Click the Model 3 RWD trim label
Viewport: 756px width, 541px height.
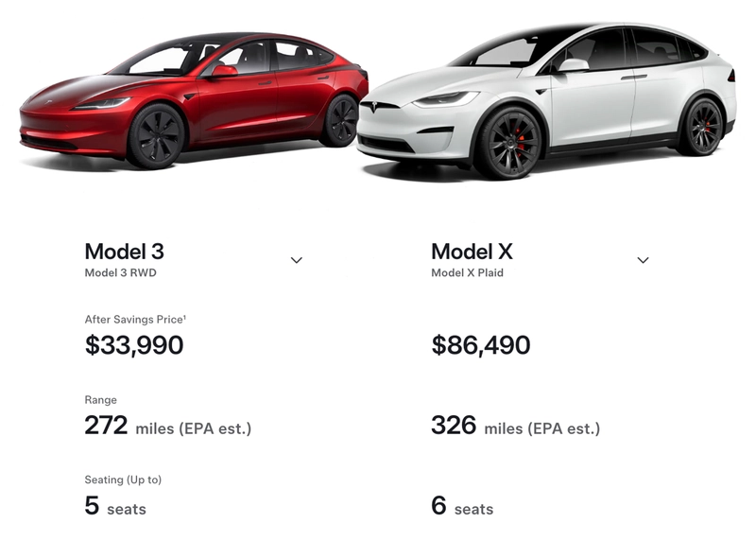tap(121, 272)
